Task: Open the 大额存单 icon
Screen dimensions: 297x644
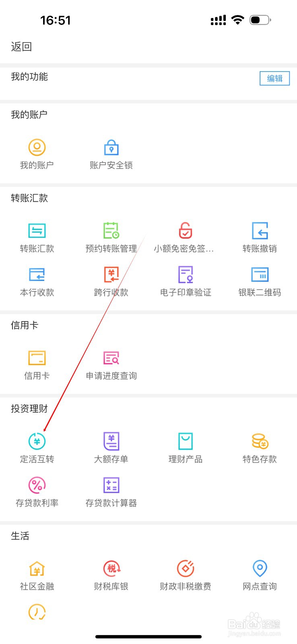Action: 111,441
